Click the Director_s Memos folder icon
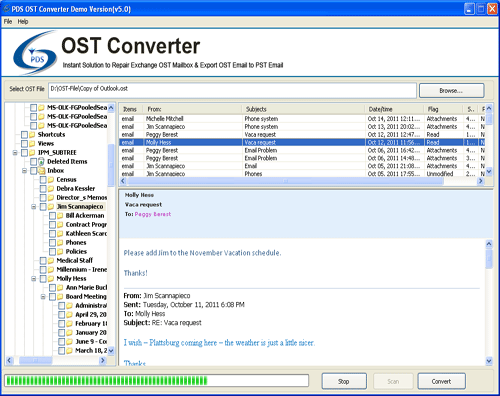The image size is (500, 396). pos(51,198)
